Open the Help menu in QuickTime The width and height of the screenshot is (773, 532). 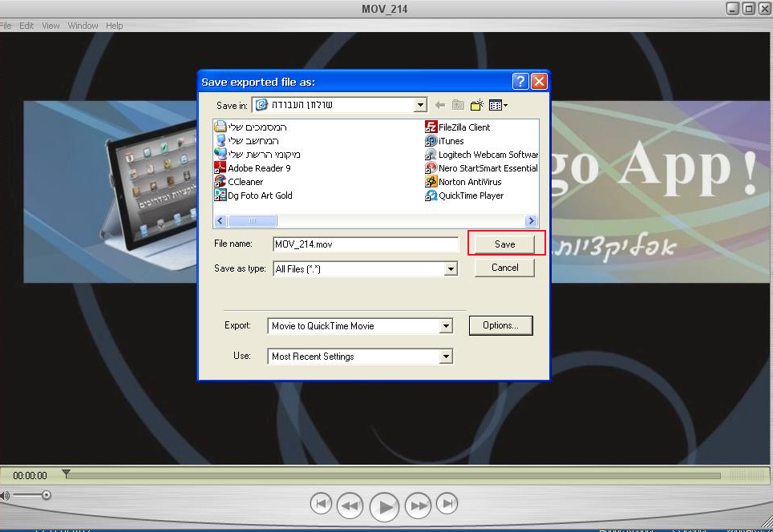(115, 26)
